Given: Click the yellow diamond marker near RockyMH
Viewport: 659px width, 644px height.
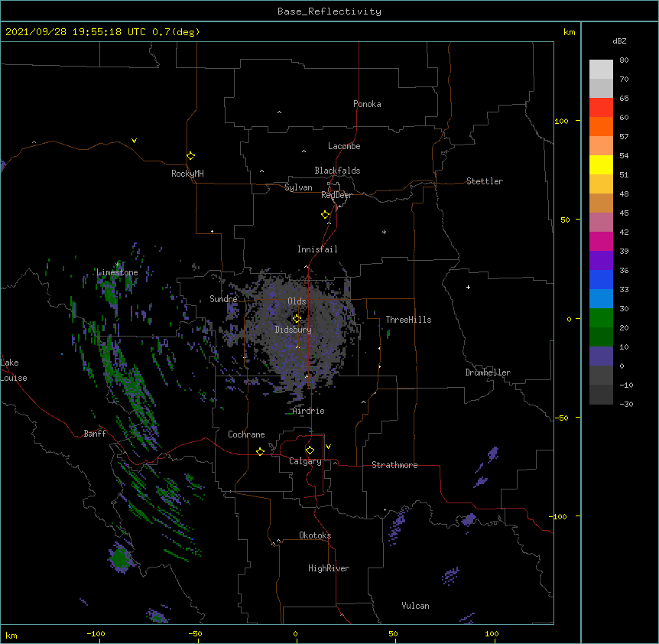Looking at the screenshot, I should click(191, 156).
